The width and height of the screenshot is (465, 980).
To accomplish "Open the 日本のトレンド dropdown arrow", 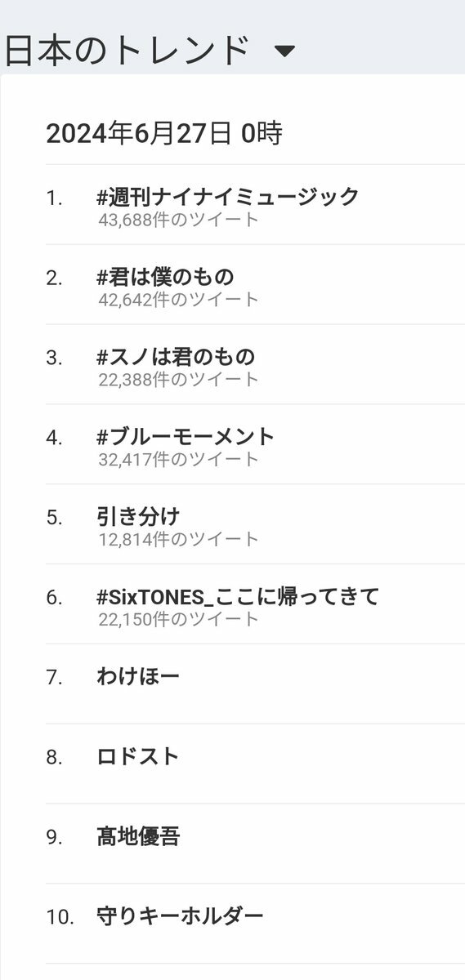I will pos(284,51).
